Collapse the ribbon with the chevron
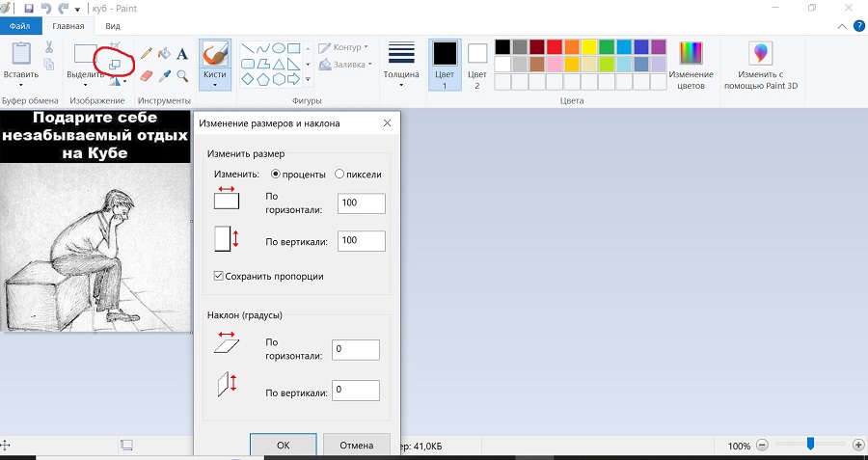 [842, 26]
